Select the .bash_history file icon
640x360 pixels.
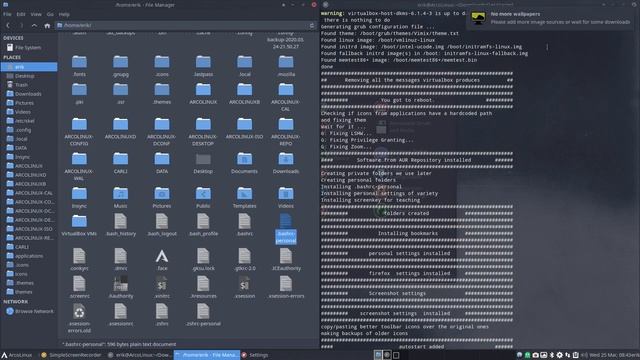(120, 222)
